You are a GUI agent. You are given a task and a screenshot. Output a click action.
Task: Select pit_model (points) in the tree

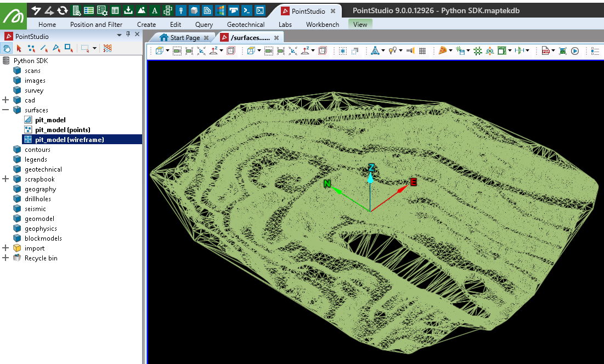coord(63,130)
